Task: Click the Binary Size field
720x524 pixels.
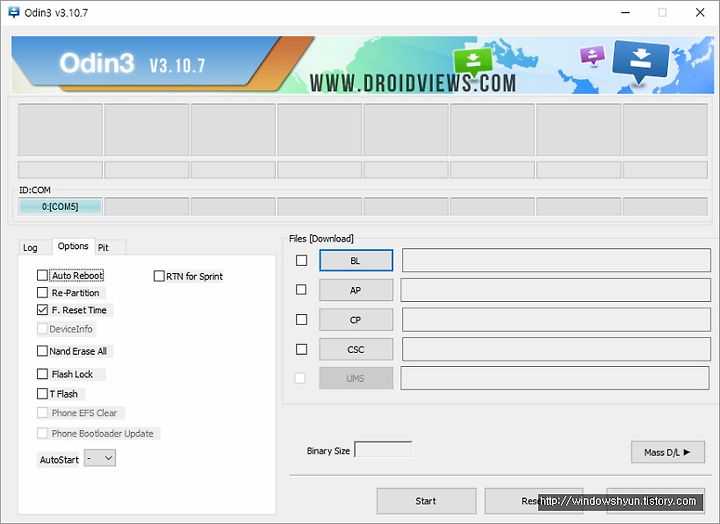Action: point(383,450)
